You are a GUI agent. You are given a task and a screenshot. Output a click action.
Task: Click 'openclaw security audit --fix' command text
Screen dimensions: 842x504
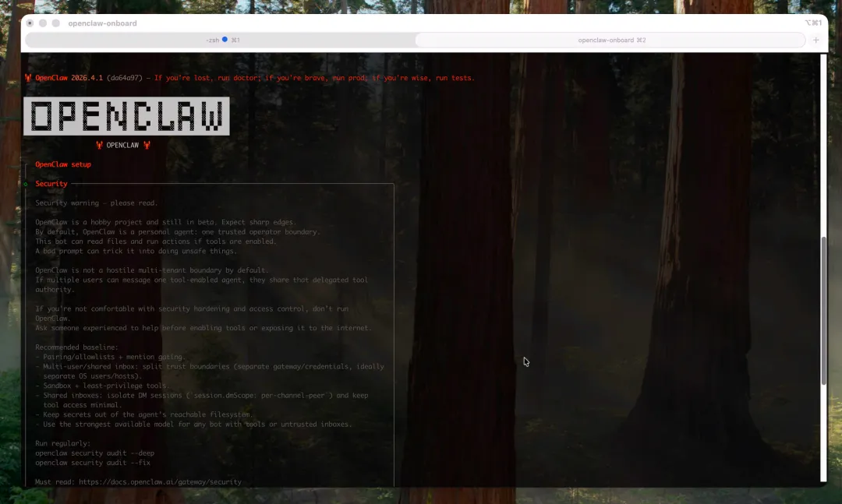[93, 463]
